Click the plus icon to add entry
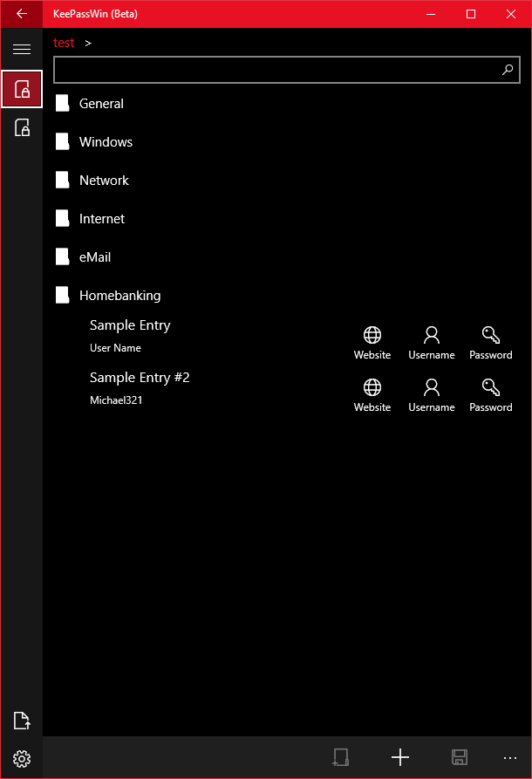This screenshot has height=779, width=532. click(399, 757)
